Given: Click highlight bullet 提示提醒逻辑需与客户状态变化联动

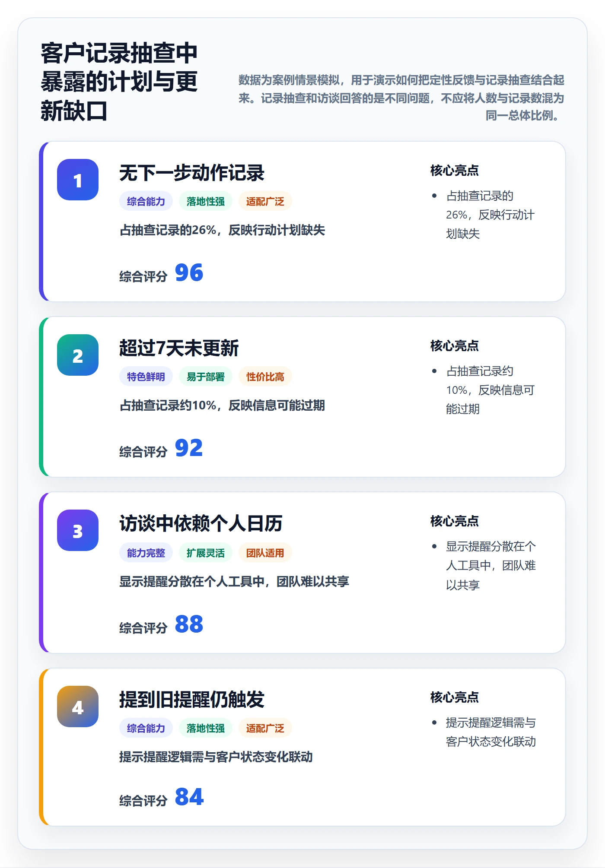Looking at the screenshot, I should point(491,732).
